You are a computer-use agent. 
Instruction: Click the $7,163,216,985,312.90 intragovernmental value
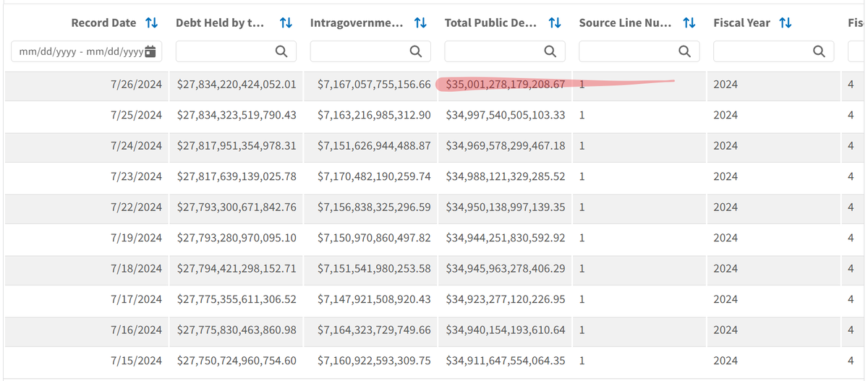(x=375, y=115)
